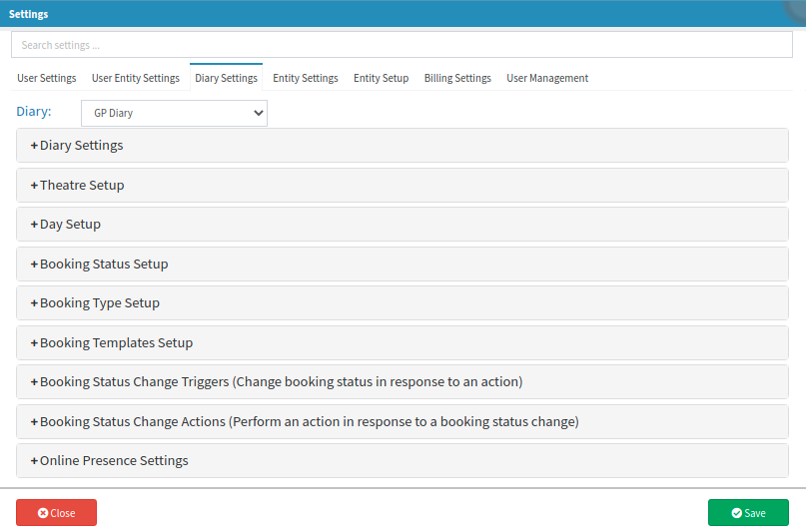Click the Search settings input field
The image size is (806, 532).
click(x=402, y=45)
